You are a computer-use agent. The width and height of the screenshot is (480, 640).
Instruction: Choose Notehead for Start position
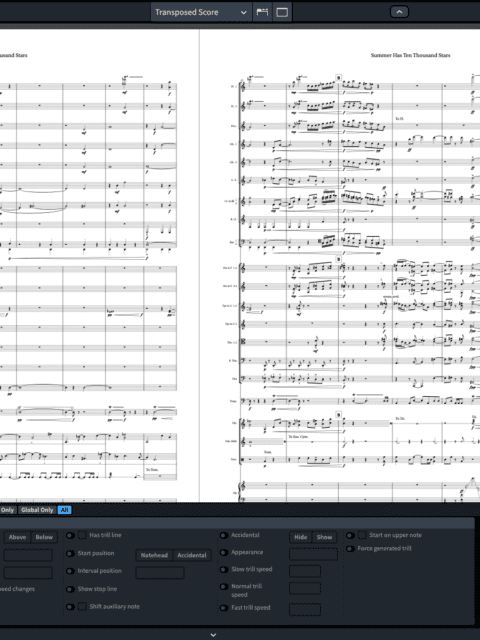[154, 555]
